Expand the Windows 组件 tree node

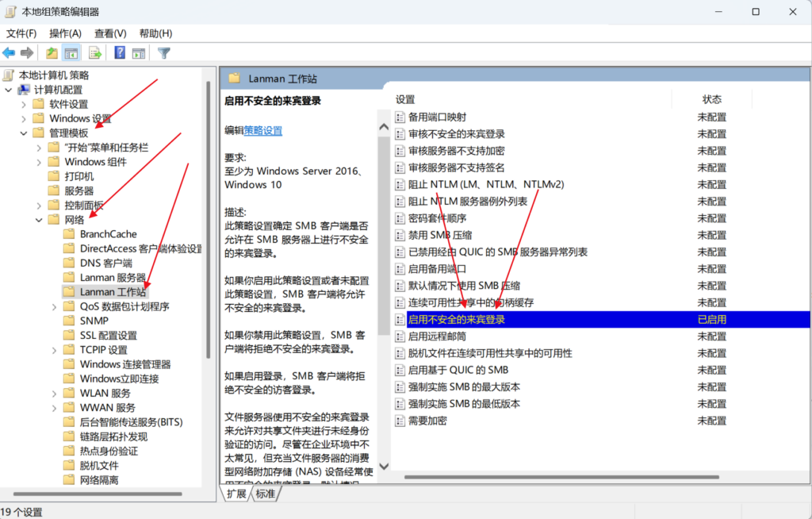(39, 162)
